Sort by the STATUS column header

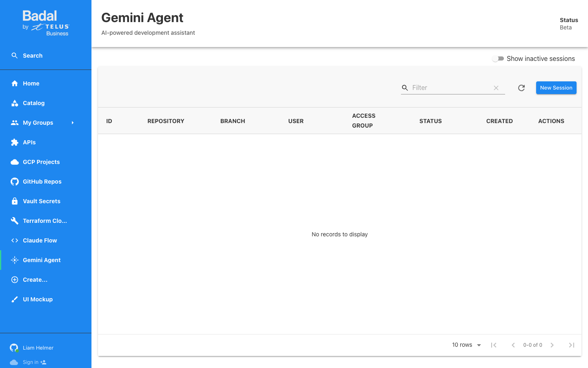(x=430, y=121)
